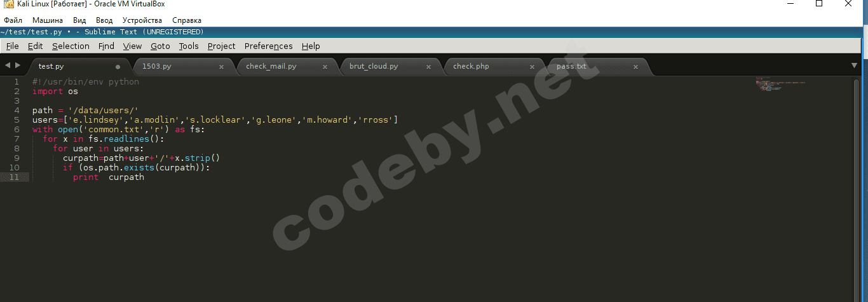Open the Edit menu in Sublime Text
Screen dimensions: 868x302
click(x=36, y=46)
